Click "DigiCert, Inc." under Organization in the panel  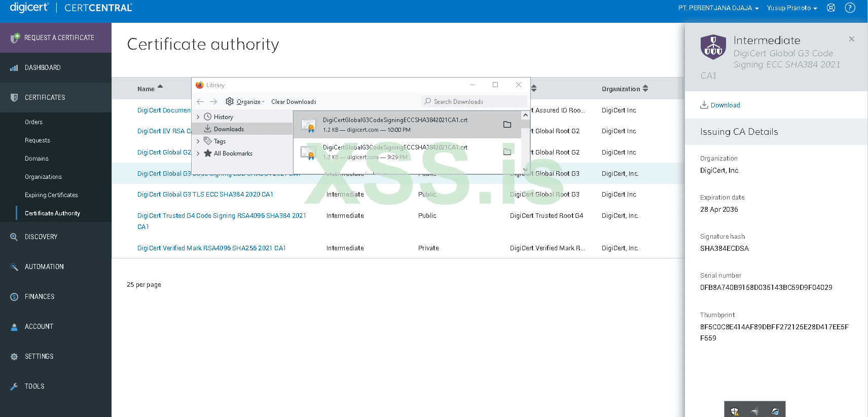(x=720, y=171)
